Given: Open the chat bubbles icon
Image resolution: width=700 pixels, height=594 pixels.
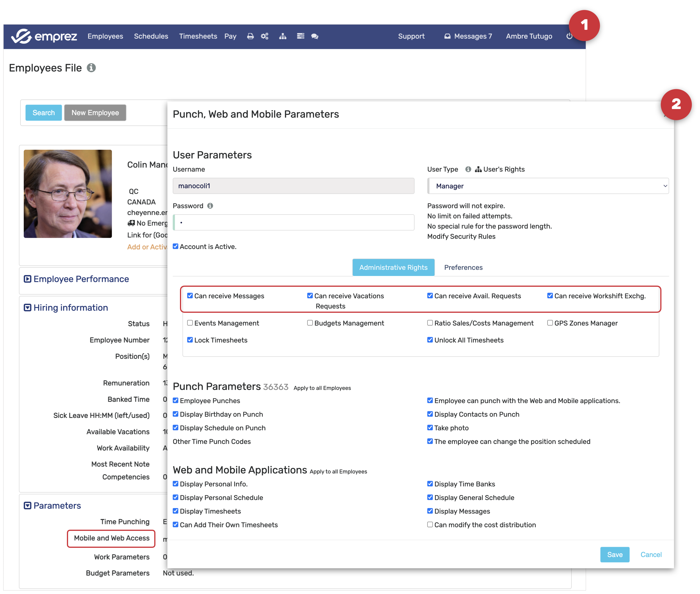Looking at the screenshot, I should (x=315, y=36).
